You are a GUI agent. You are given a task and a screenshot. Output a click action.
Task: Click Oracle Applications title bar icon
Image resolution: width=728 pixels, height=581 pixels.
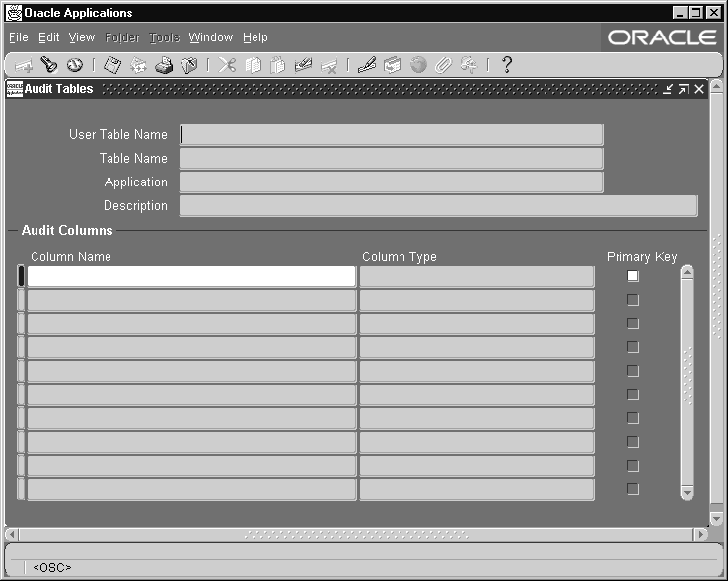[14, 13]
